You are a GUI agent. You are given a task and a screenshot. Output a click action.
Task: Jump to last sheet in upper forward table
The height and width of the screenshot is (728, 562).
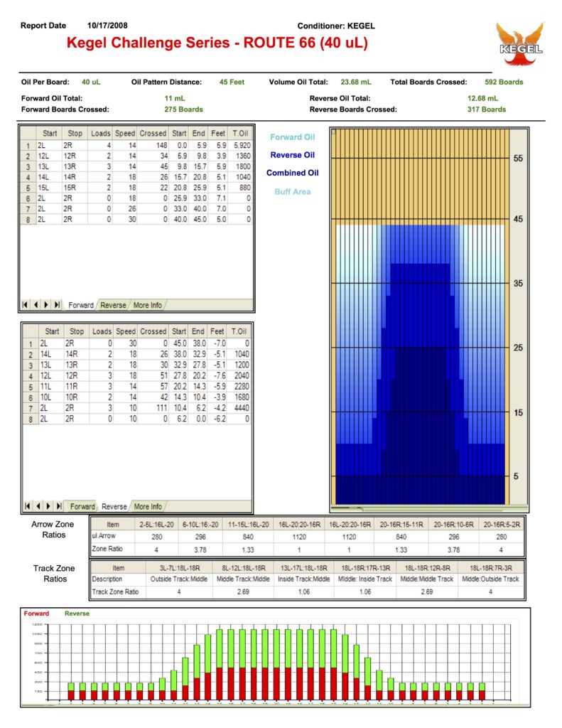coord(57,305)
